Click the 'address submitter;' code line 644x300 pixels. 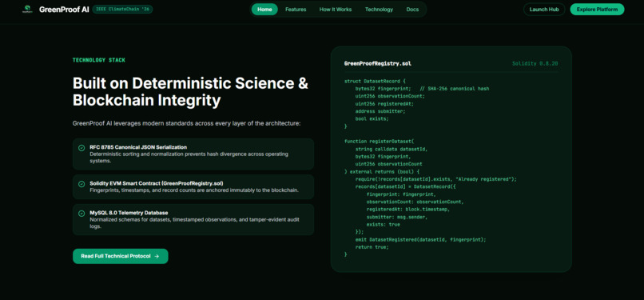pyautogui.click(x=380, y=111)
